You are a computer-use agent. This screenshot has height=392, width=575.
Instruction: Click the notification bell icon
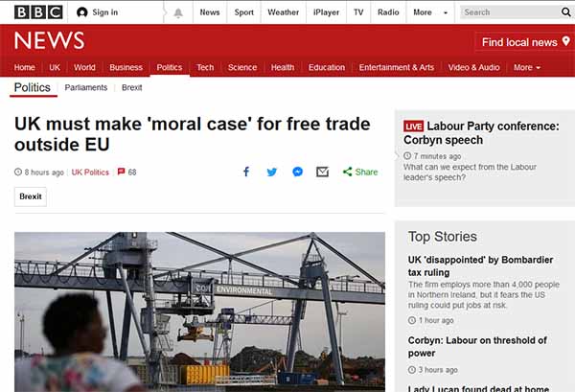pyautogui.click(x=178, y=12)
